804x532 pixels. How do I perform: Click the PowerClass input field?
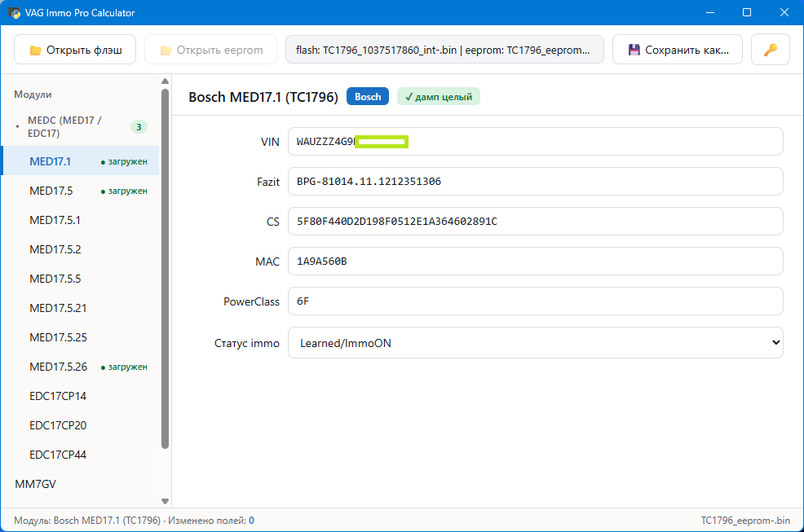click(535, 301)
